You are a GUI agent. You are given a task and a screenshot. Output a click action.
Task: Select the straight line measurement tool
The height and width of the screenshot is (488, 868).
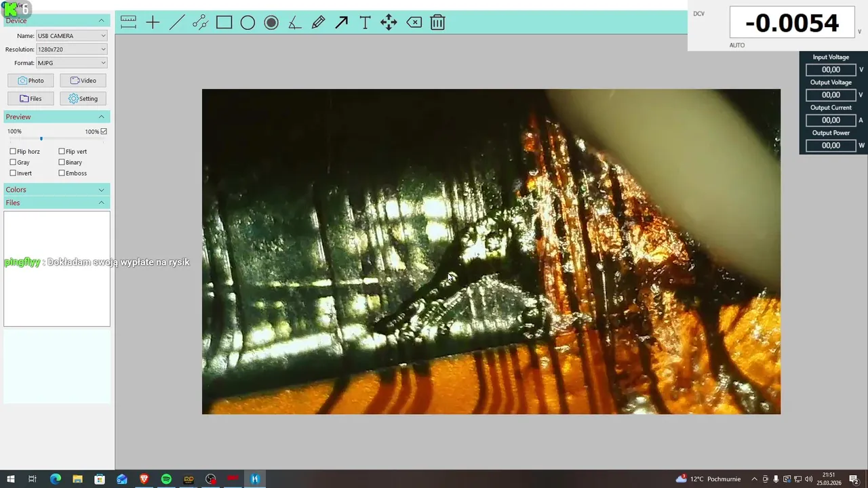click(x=176, y=22)
